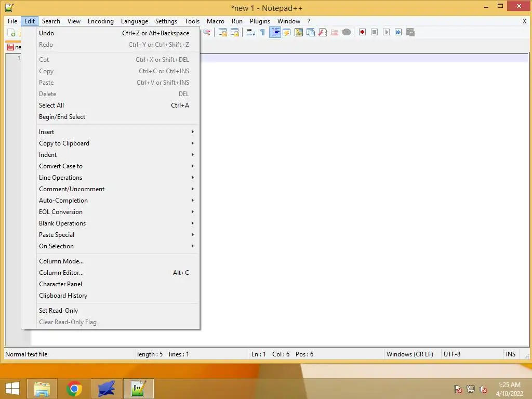Click the Notepad++ taskbar icon
Screen dimensions: 532x399
[138, 389]
